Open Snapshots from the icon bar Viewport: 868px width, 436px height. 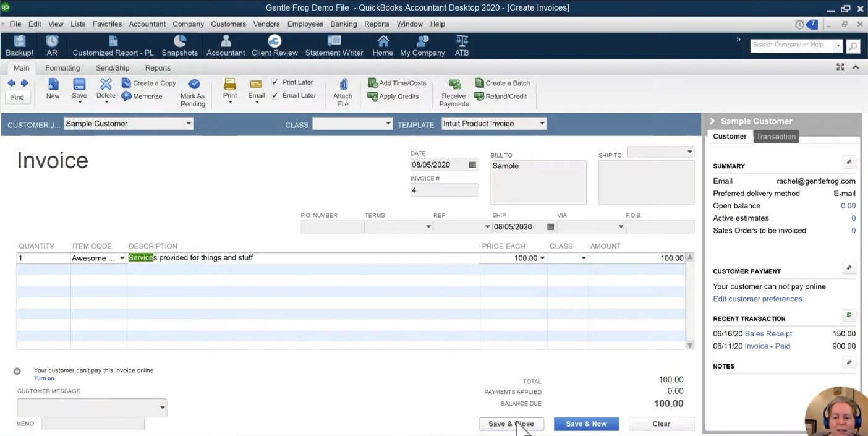[179, 46]
